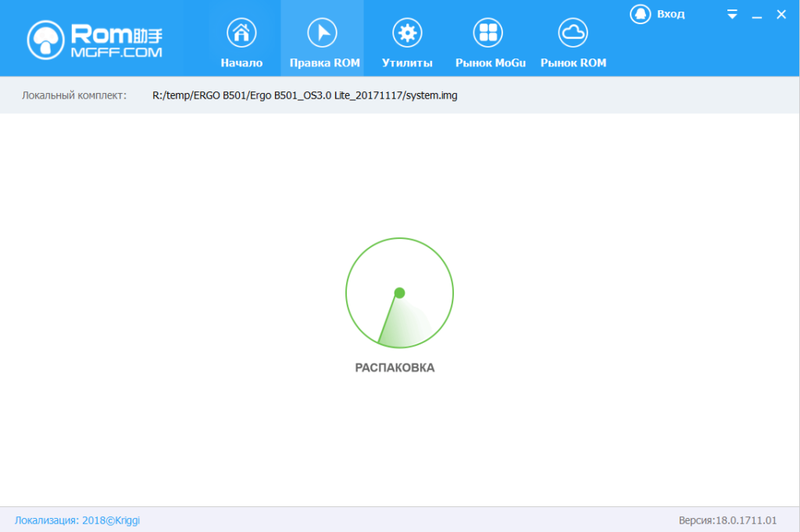Click the system.img local package path
The height and width of the screenshot is (532, 800).
(305, 95)
